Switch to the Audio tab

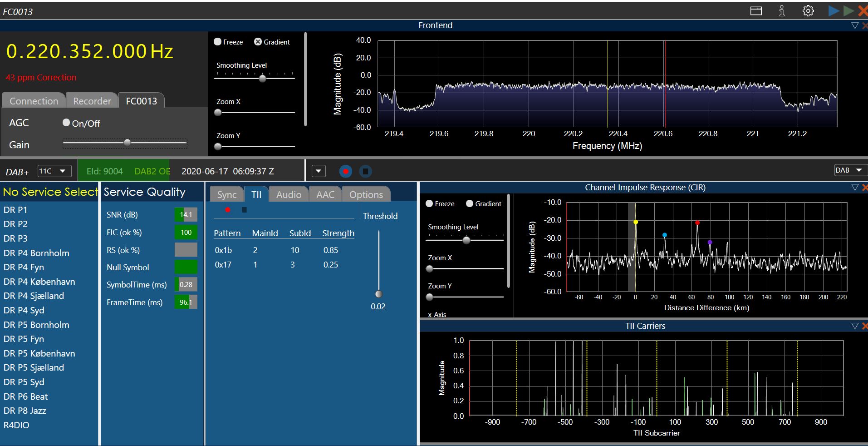tap(289, 195)
